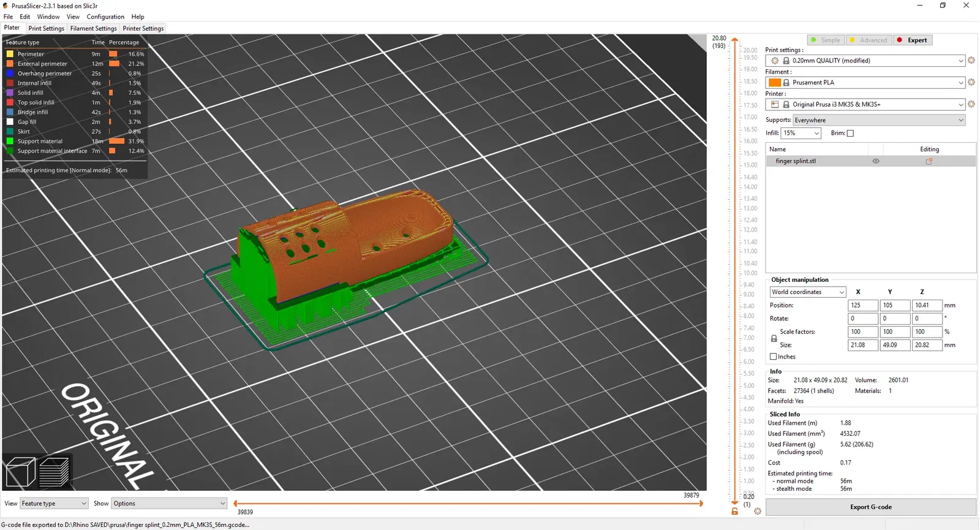Open the Infill percentage dropdown
The height and width of the screenshot is (530, 980).
click(x=801, y=133)
